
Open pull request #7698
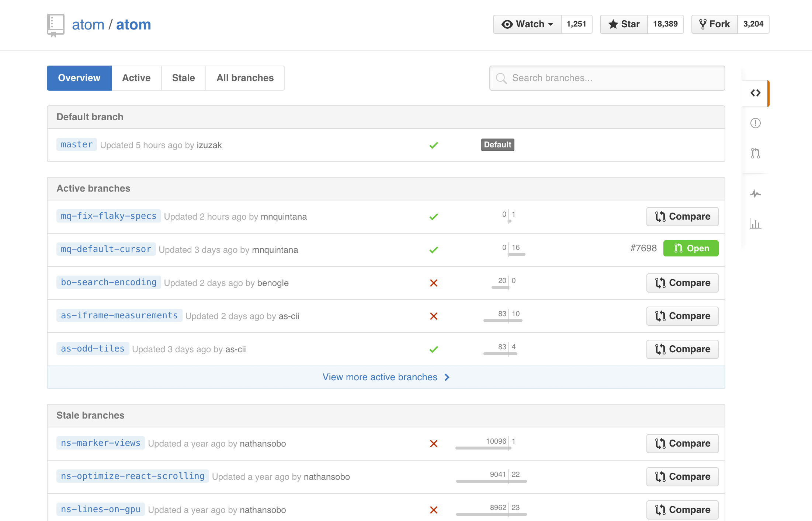(643, 248)
